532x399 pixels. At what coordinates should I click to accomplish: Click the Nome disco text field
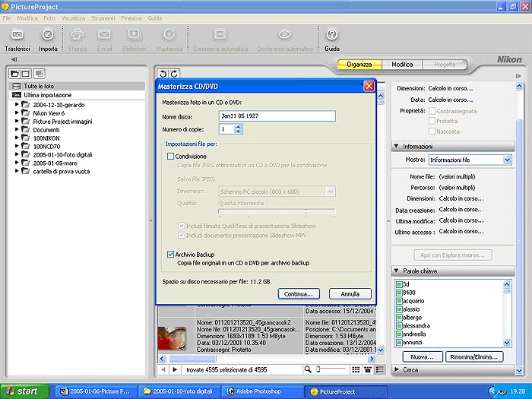[x=277, y=116]
